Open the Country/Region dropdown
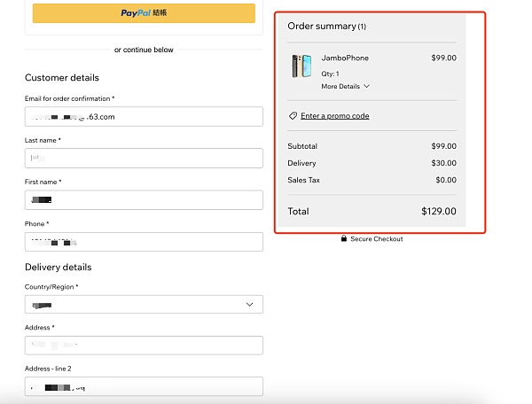 [x=144, y=305]
